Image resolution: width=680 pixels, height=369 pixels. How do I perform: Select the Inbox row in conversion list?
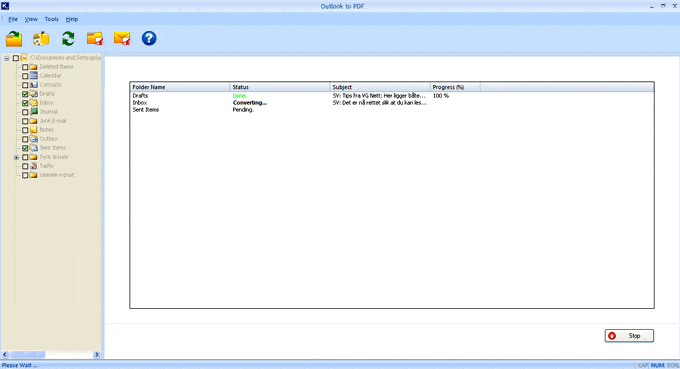(392, 103)
